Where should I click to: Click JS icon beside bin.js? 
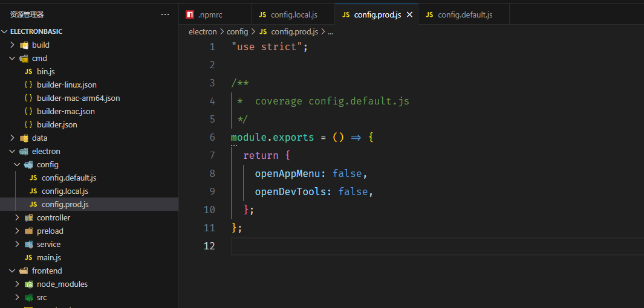(28, 71)
